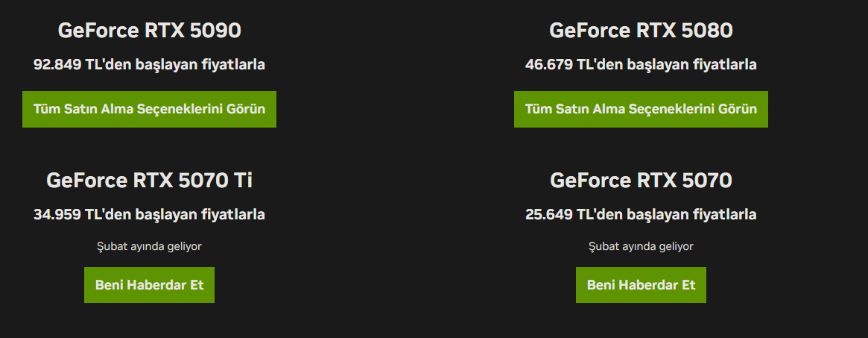Click 'Şubat ayında geliyor' under RTX 5070 Ti

pos(149,246)
